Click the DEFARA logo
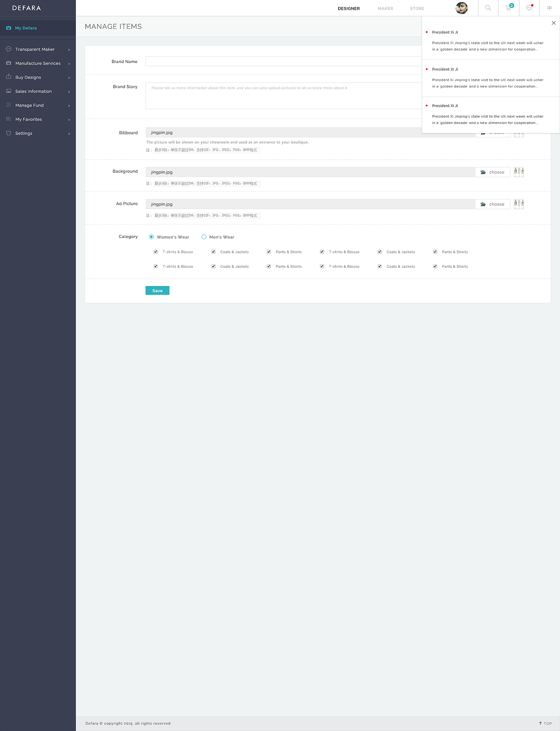Image resolution: width=560 pixels, height=731 pixels. pyautogui.click(x=27, y=8)
